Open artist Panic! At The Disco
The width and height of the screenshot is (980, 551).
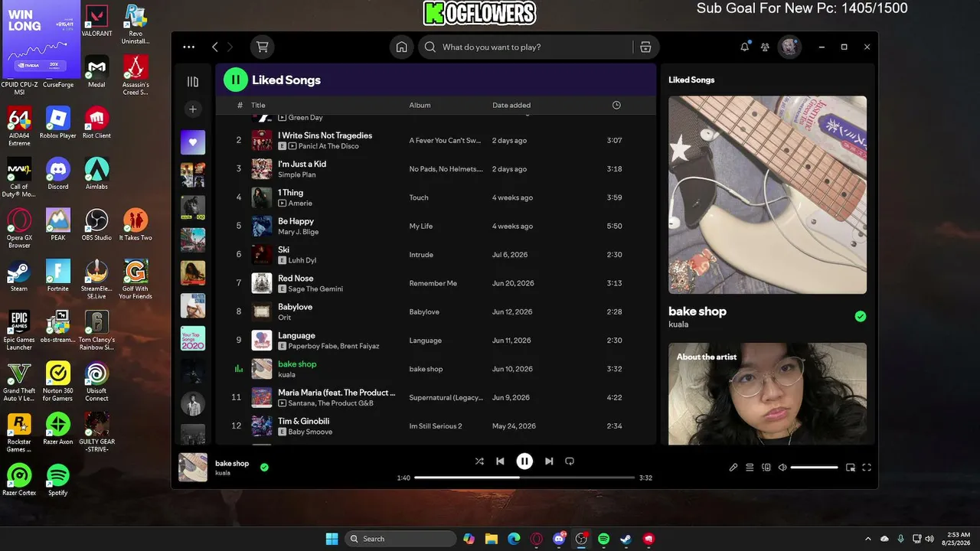[328, 146]
